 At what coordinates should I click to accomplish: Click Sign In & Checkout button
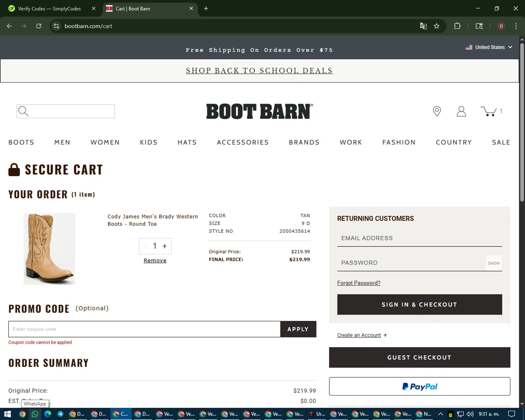420,304
